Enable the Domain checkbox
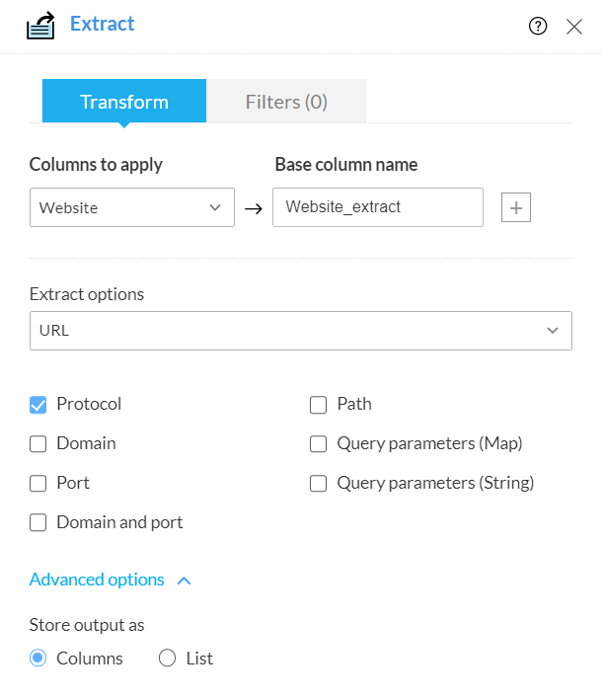602x700 pixels. point(38,444)
